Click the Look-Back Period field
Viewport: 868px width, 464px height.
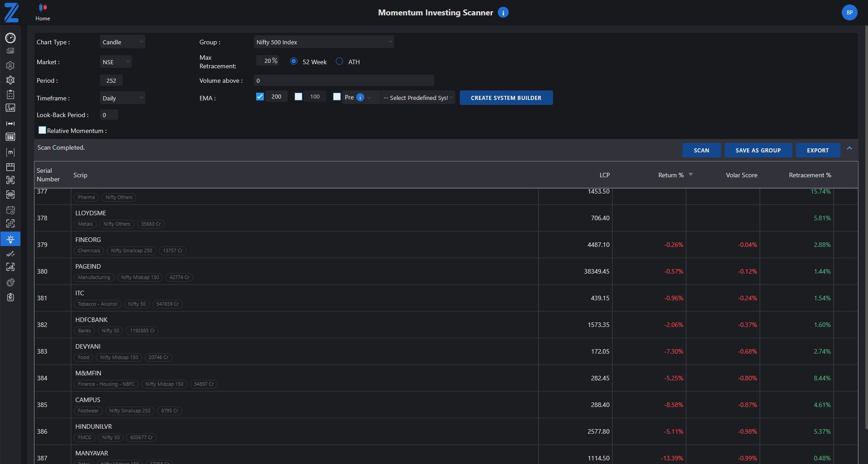(x=109, y=115)
